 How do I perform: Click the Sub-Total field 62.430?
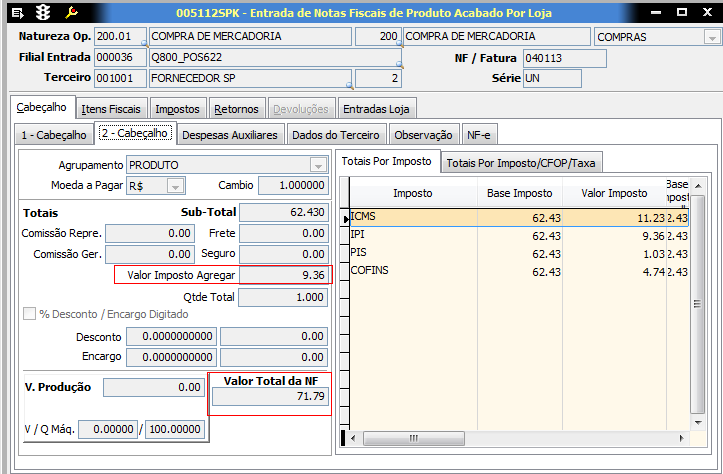coord(284,213)
